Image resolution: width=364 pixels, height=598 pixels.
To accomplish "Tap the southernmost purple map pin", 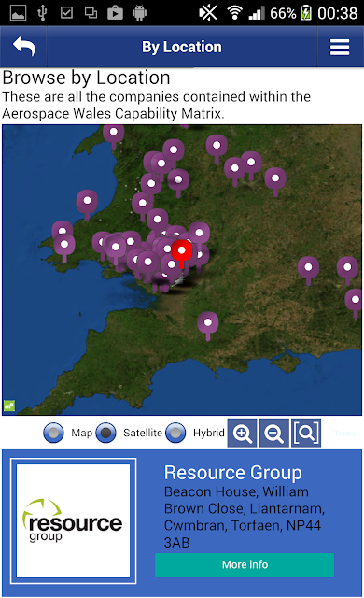I will (x=208, y=325).
